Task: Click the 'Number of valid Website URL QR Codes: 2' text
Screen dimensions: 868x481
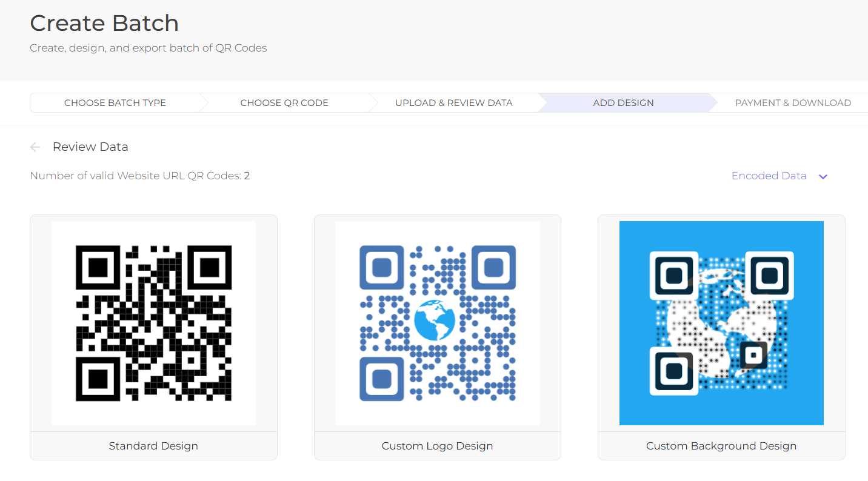Action: (140, 176)
